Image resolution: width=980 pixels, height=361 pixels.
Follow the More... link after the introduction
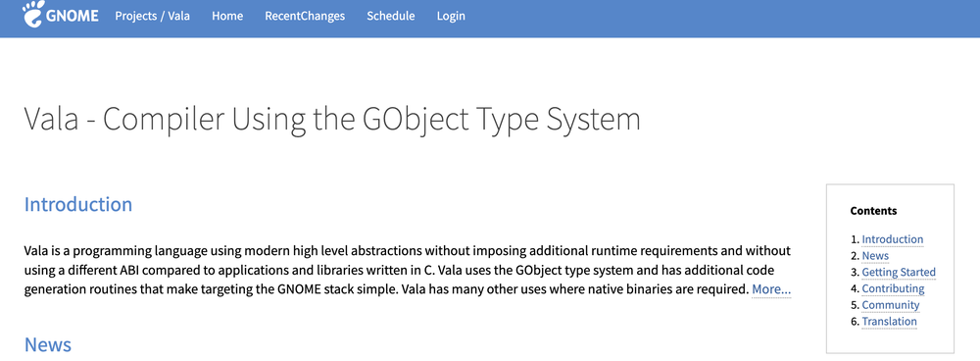(771, 289)
